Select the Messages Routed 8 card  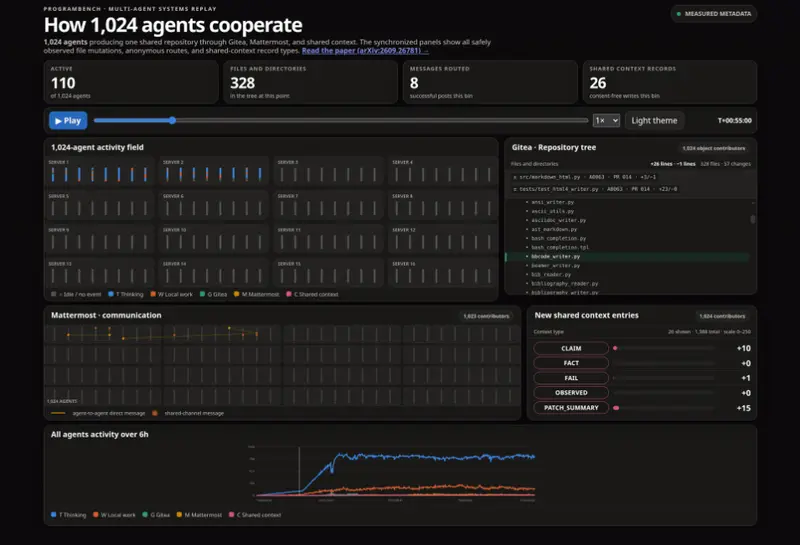pos(490,82)
